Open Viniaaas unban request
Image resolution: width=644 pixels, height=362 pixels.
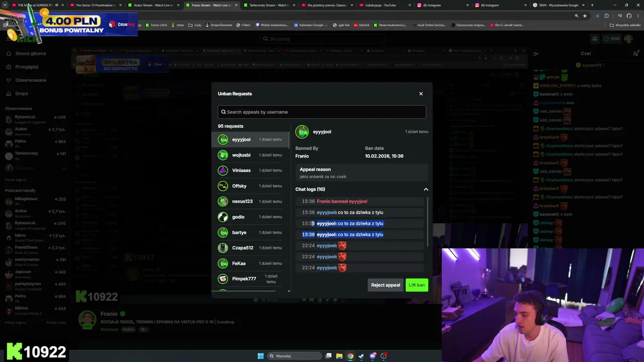pyautogui.click(x=250, y=170)
